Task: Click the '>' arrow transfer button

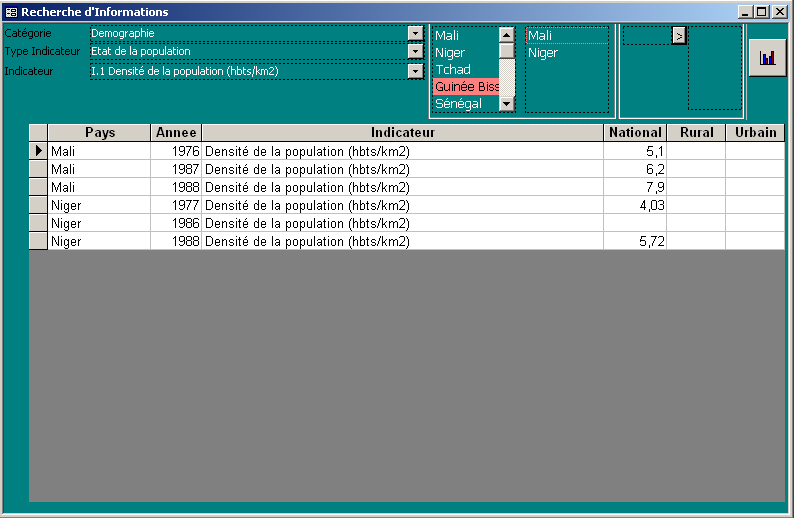Action: coord(679,35)
